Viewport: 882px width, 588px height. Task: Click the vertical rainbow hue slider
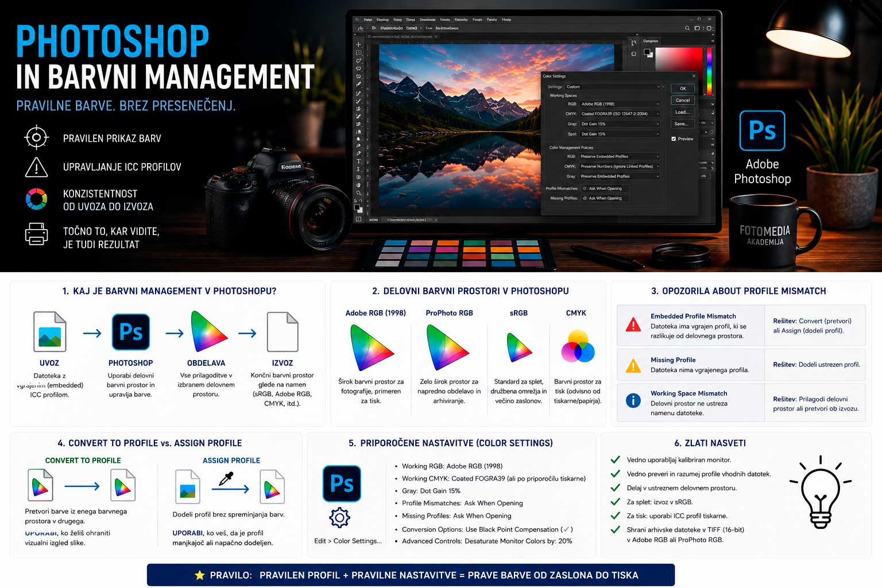710,71
